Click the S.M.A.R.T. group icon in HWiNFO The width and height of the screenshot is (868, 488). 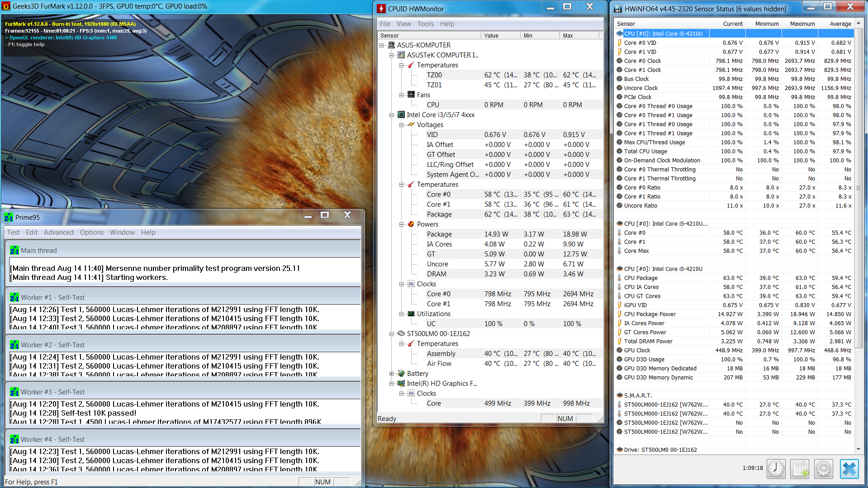point(620,396)
